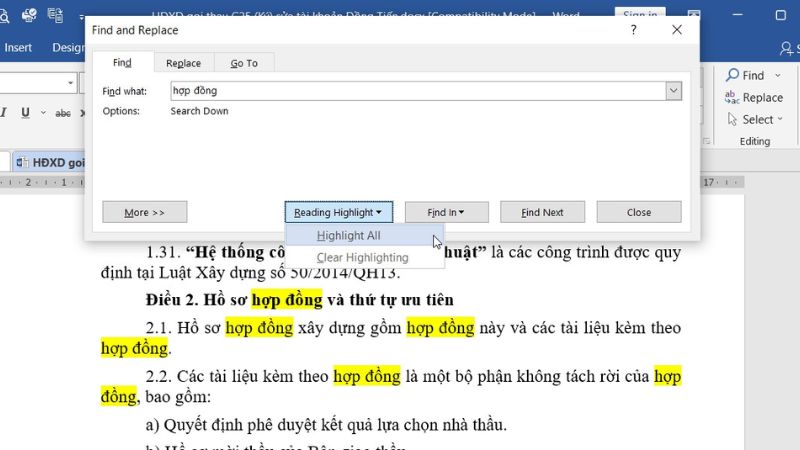Maximize the Word window

781,15
